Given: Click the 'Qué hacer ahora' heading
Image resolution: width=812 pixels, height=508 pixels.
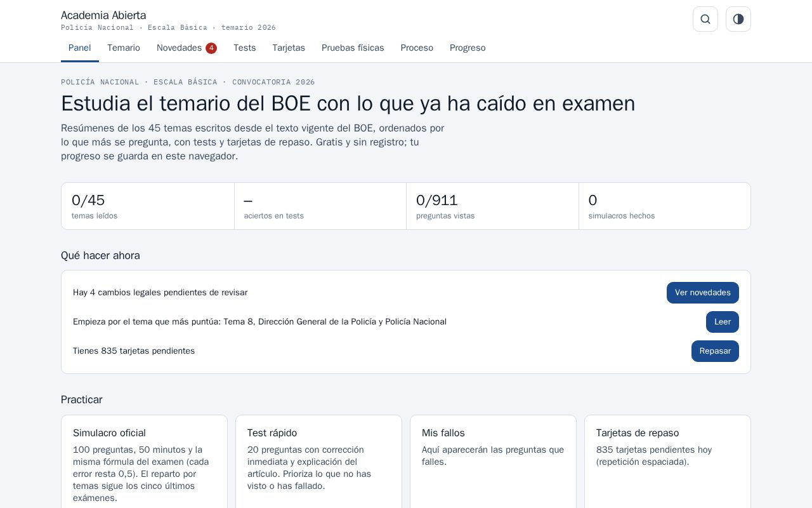Looking at the screenshot, I should click(x=100, y=255).
